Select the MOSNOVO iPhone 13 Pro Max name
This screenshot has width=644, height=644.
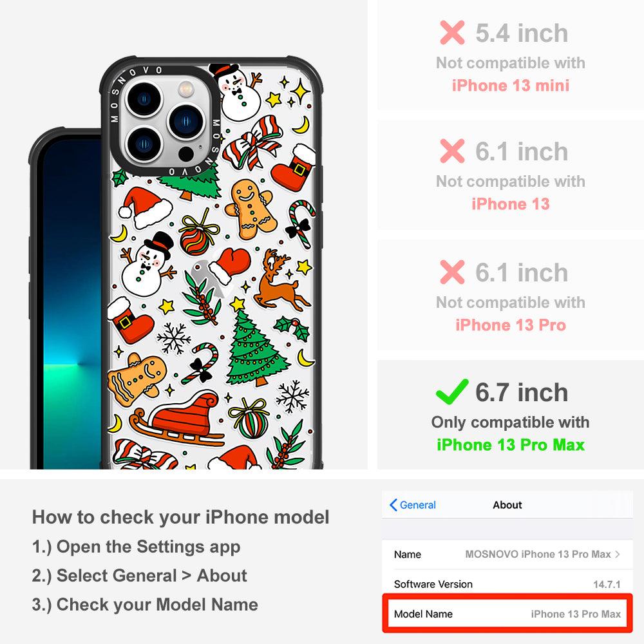pos(538,554)
